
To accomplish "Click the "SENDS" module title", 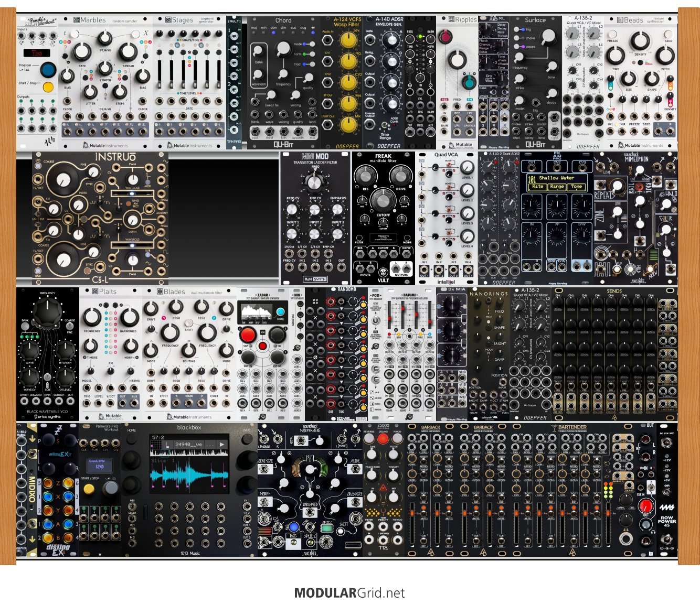I will 614,291.
